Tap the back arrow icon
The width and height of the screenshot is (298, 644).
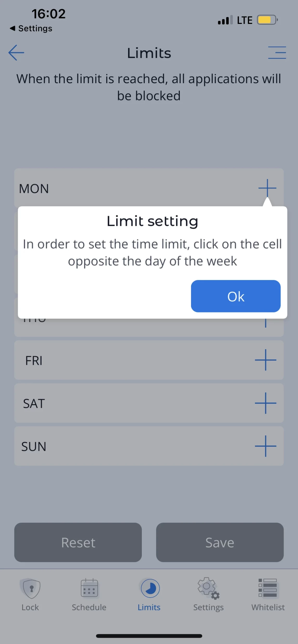click(16, 53)
